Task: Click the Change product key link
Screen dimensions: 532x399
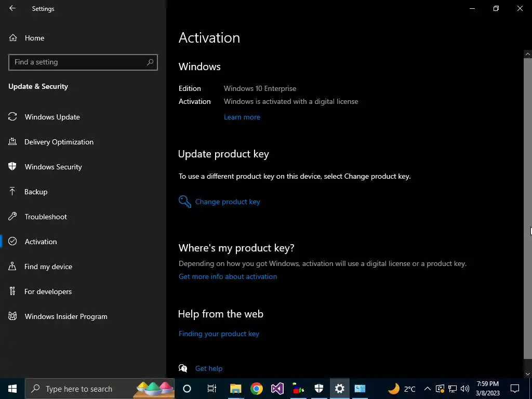Action: click(228, 202)
